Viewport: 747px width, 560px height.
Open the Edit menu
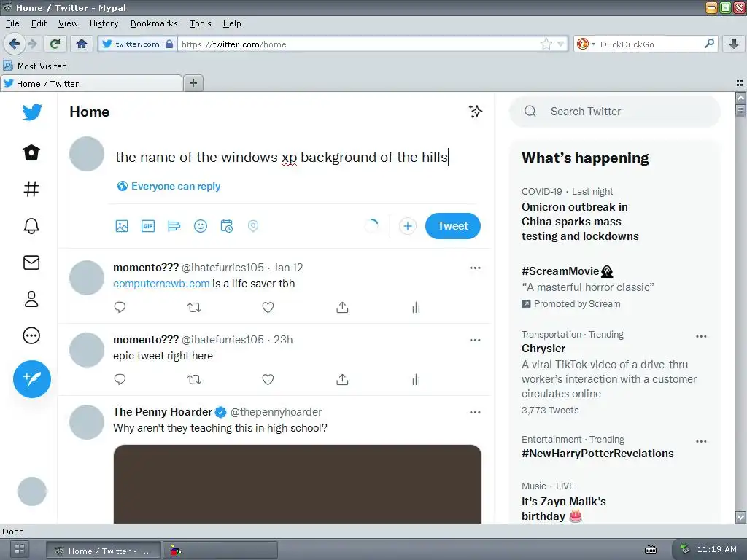pos(39,23)
